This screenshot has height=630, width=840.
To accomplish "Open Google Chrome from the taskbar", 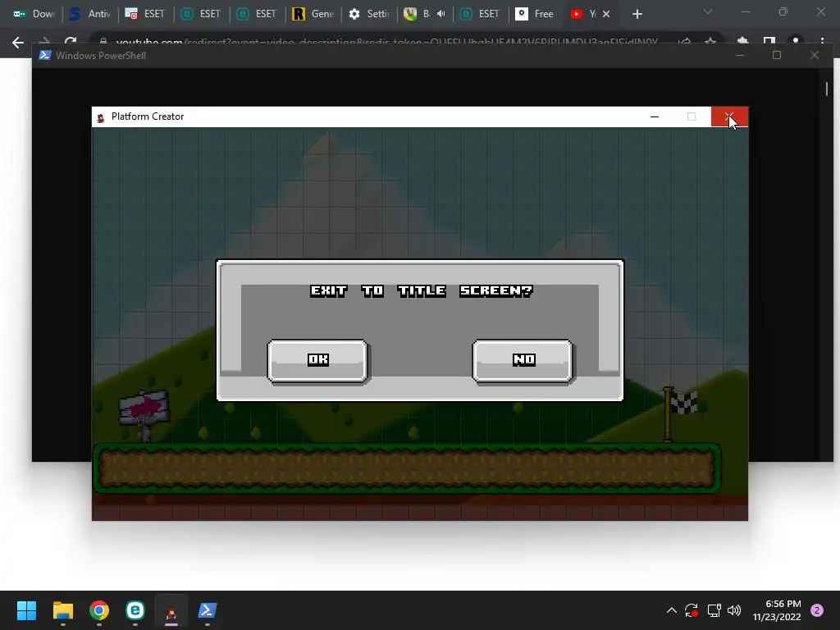I will pos(99,610).
